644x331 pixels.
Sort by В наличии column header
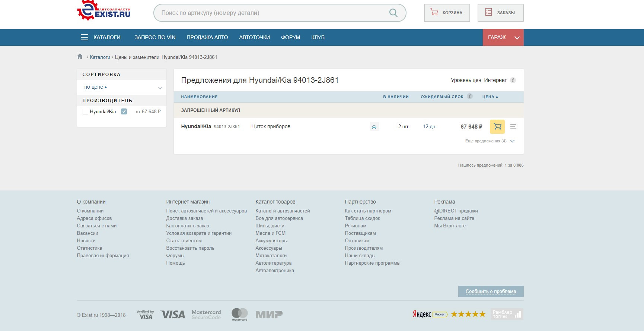396,97
